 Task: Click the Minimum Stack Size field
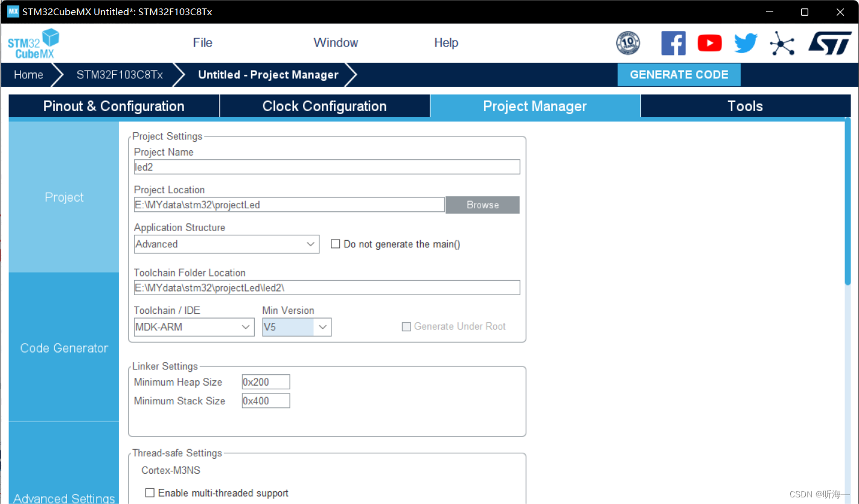point(266,401)
